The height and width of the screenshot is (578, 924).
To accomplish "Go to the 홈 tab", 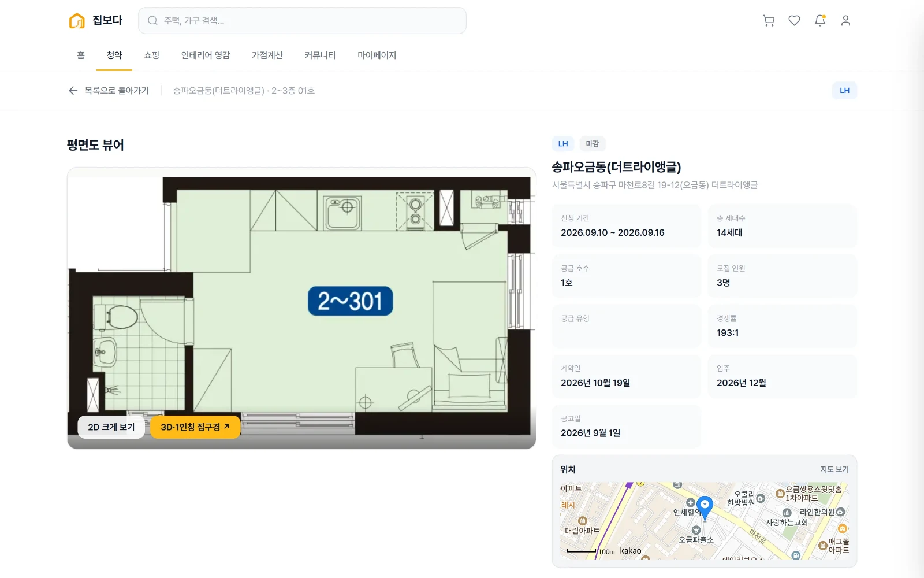I will point(81,55).
